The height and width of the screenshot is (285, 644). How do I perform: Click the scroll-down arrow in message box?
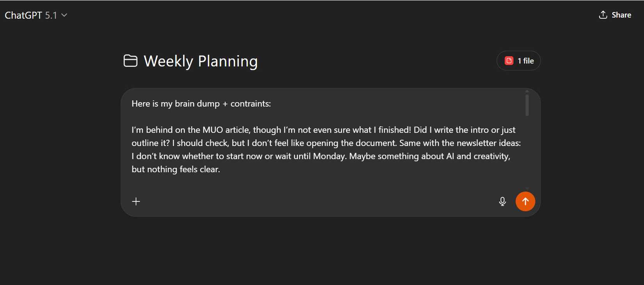point(527,188)
